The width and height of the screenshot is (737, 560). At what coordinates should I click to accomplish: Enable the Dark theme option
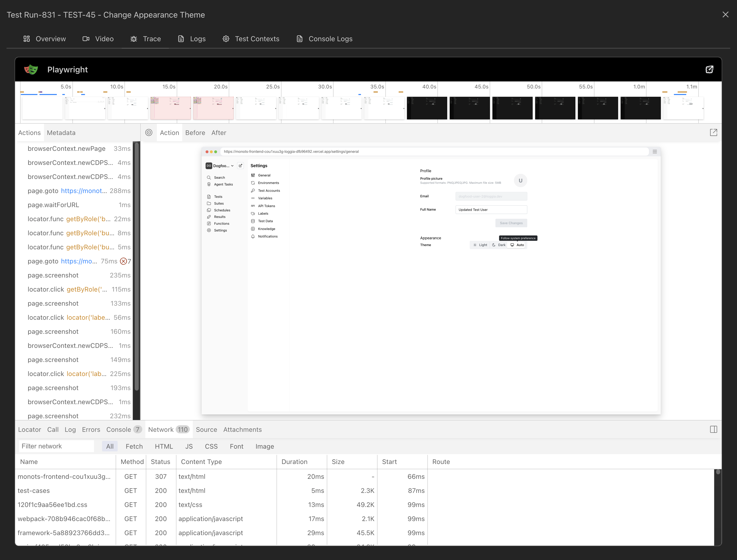(x=499, y=245)
